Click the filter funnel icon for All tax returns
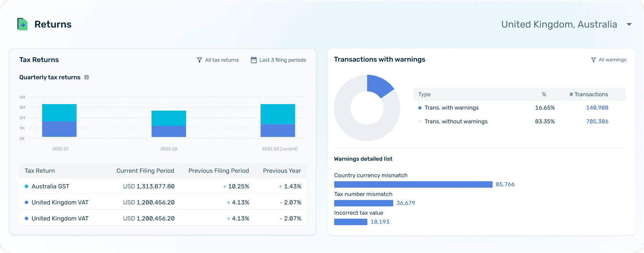The image size is (644, 253). click(200, 60)
